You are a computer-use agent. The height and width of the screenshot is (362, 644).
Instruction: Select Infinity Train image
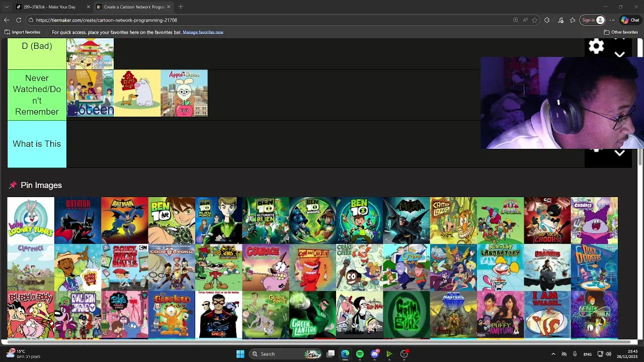[x=594, y=314]
